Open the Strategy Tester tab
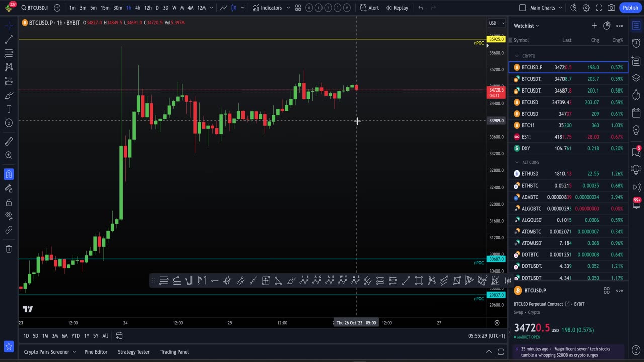 tap(134, 352)
